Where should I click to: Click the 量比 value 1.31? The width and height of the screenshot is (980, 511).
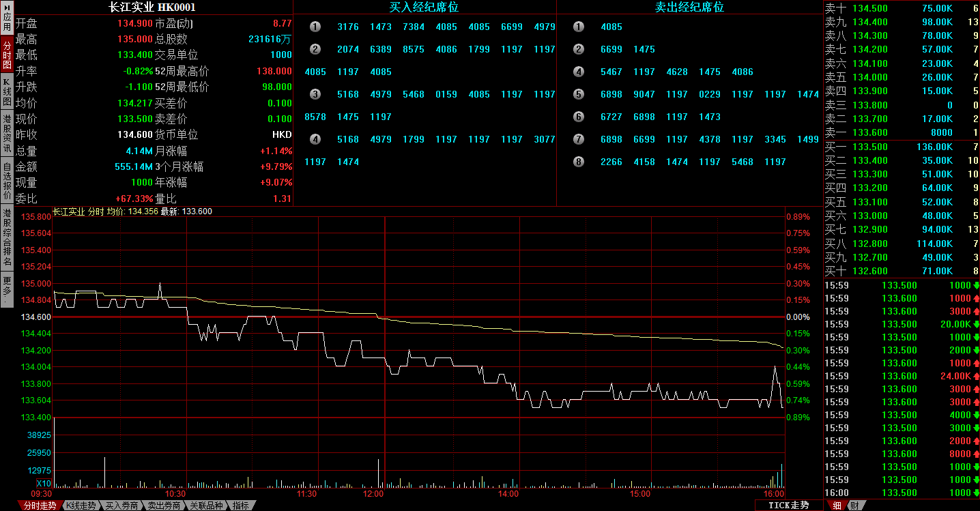coord(283,199)
